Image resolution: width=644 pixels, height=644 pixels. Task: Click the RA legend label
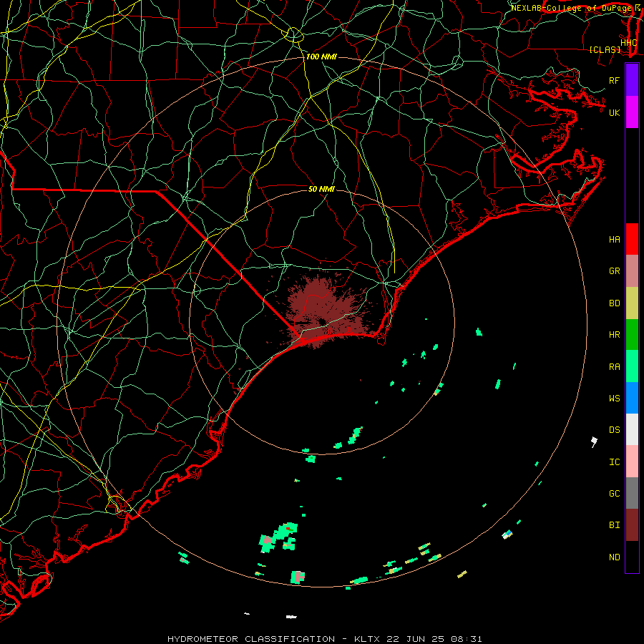615,366
